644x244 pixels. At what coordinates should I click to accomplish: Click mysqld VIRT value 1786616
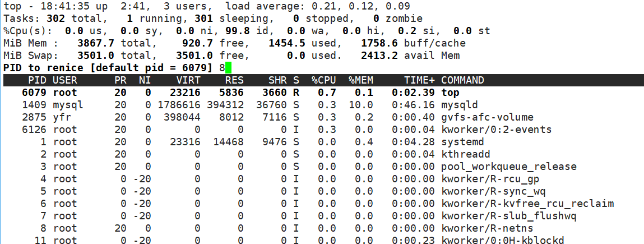pos(179,105)
